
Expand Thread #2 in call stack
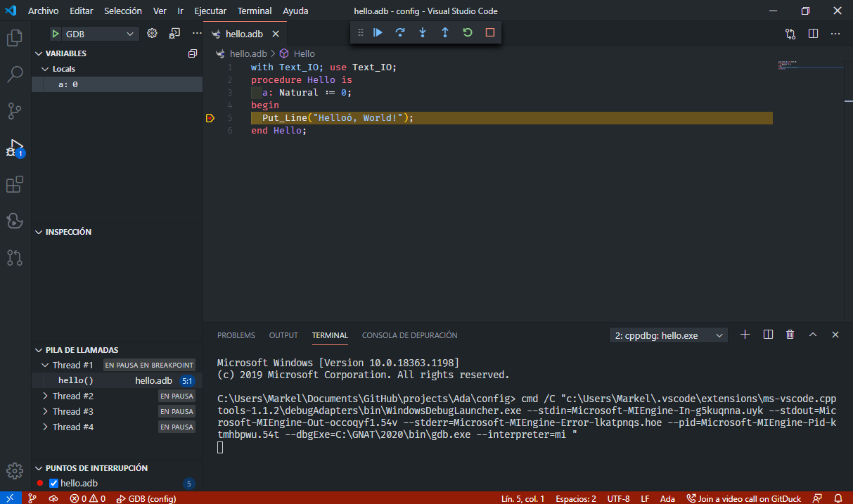tap(46, 396)
